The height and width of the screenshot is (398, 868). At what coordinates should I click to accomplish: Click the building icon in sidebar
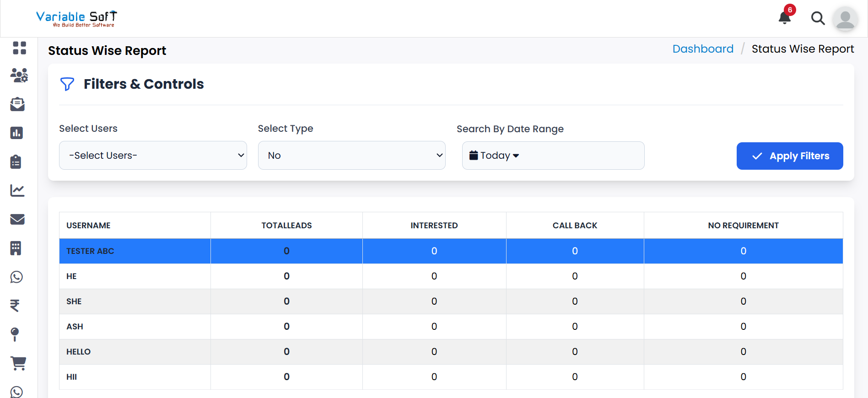[x=16, y=248]
